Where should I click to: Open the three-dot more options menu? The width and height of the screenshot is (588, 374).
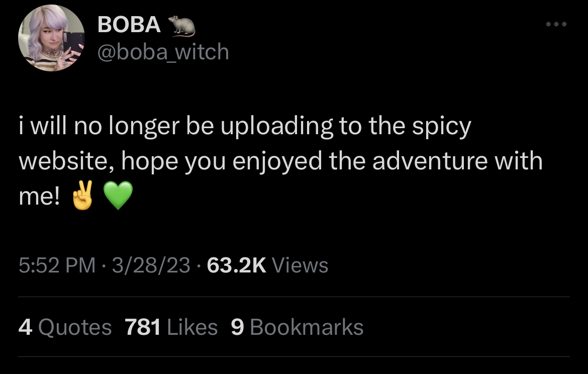[556, 24]
